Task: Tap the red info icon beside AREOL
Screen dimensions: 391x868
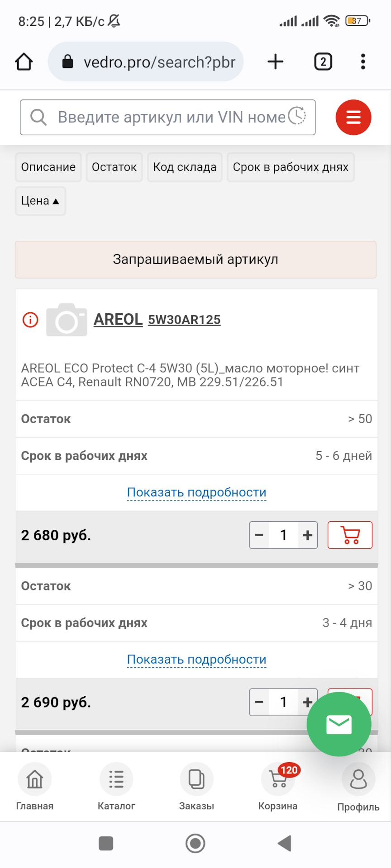Action: (30, 320)
